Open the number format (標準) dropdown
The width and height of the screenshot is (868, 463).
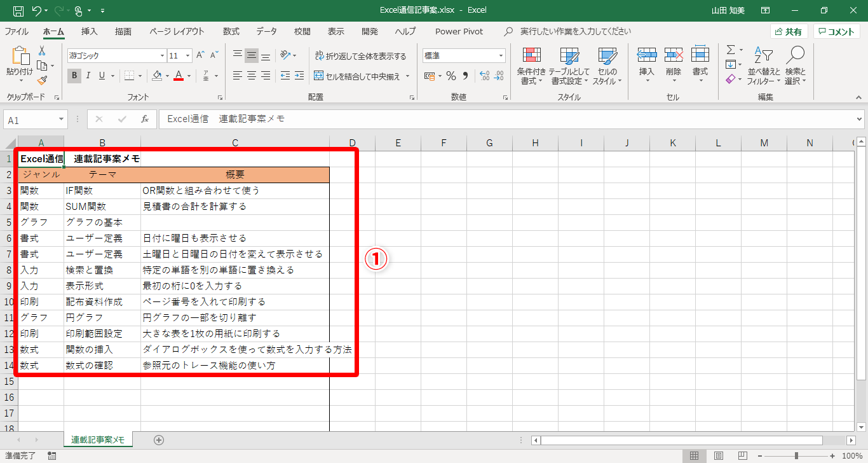coord(501,56)
